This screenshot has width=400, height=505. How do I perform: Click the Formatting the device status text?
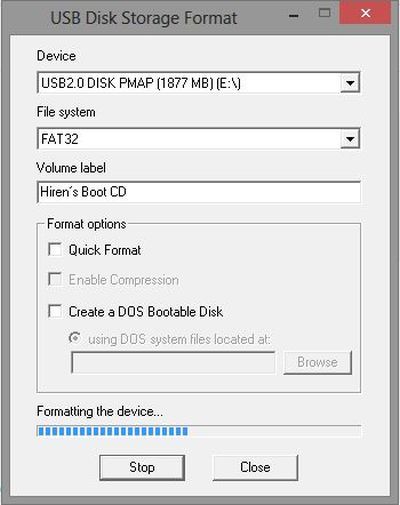click(100, 411)
